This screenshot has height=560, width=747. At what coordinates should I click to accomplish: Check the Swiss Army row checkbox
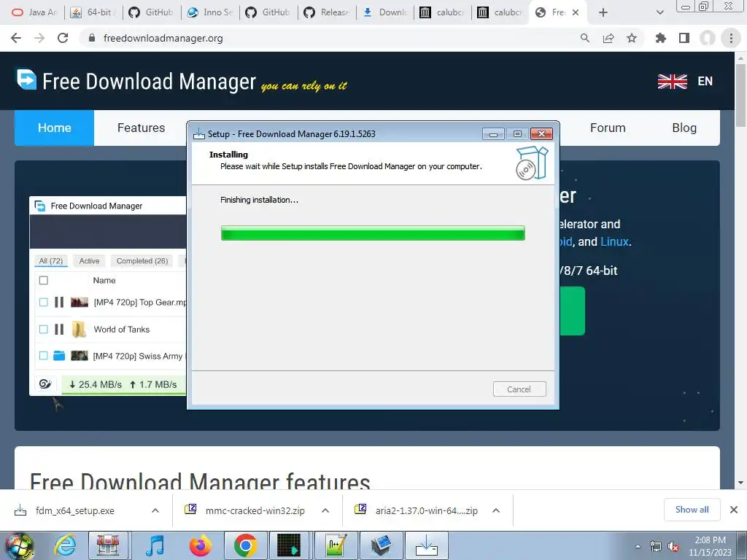point(43,355)
